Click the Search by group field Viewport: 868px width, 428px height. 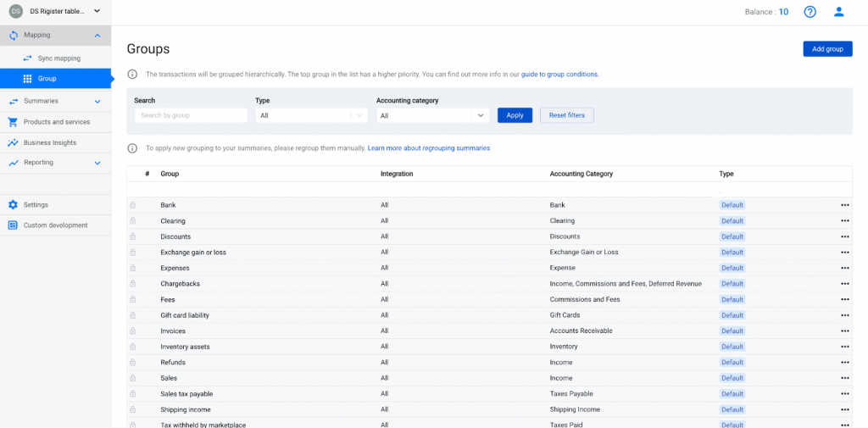click(x=191, y=115)
